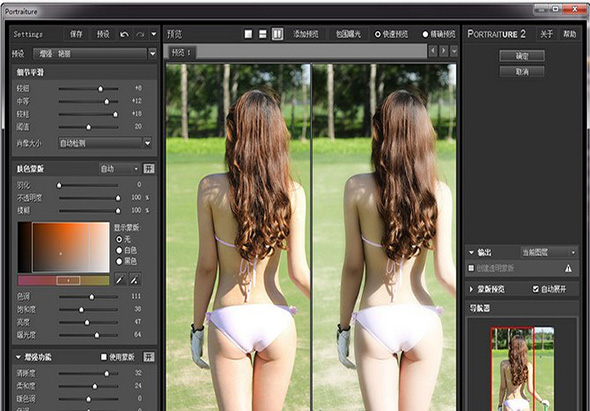
Task: Select the 快速预览 radio button
Action: pos(378,34)
